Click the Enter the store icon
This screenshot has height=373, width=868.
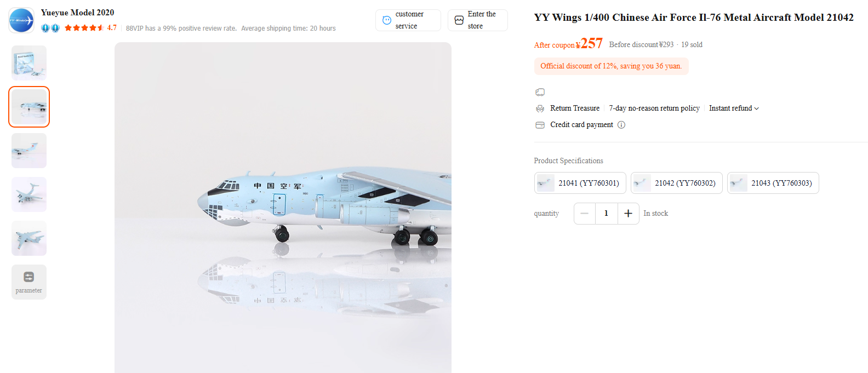click(x=459, y=20)
